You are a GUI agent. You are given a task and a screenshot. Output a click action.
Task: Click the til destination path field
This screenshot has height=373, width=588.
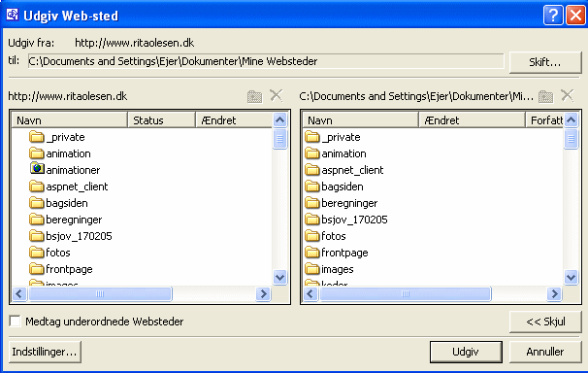(x=266, y=61)
